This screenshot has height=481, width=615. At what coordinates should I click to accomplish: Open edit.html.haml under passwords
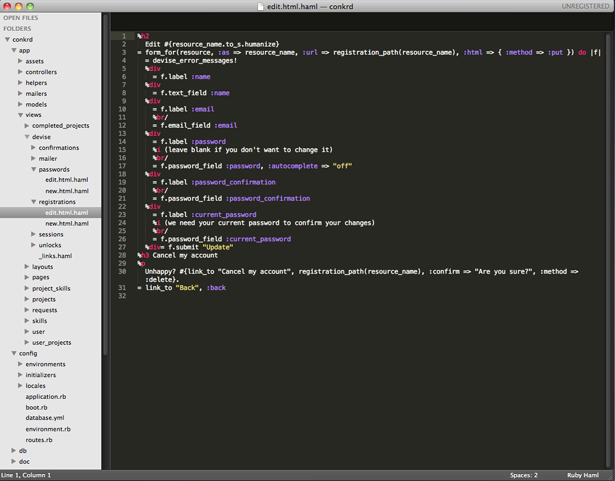tap(67, 180)
